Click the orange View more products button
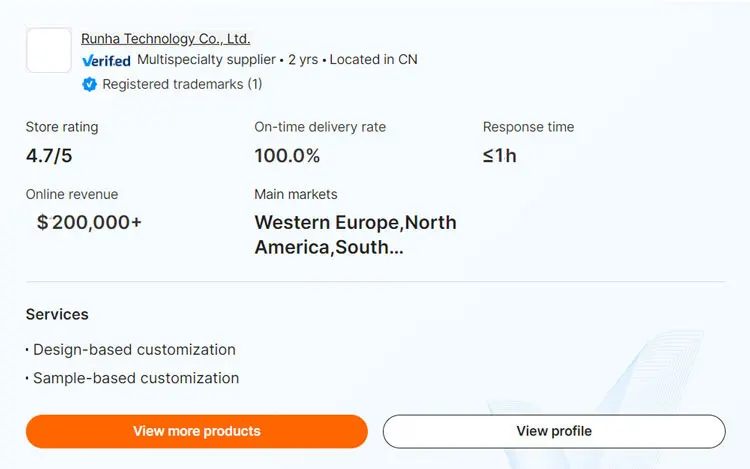The width and height of the screenshot is (750, 469). 196,431
